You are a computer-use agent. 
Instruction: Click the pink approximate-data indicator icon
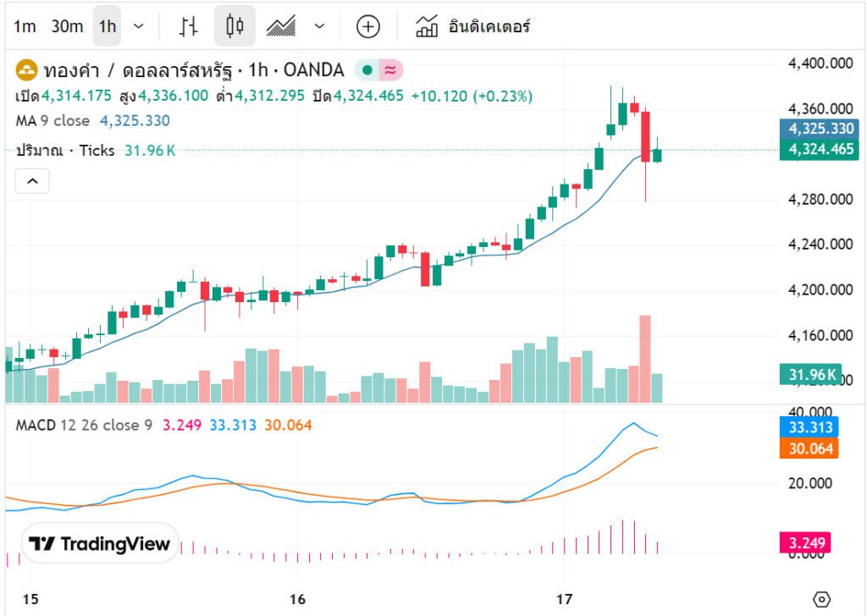pos(391,70)
